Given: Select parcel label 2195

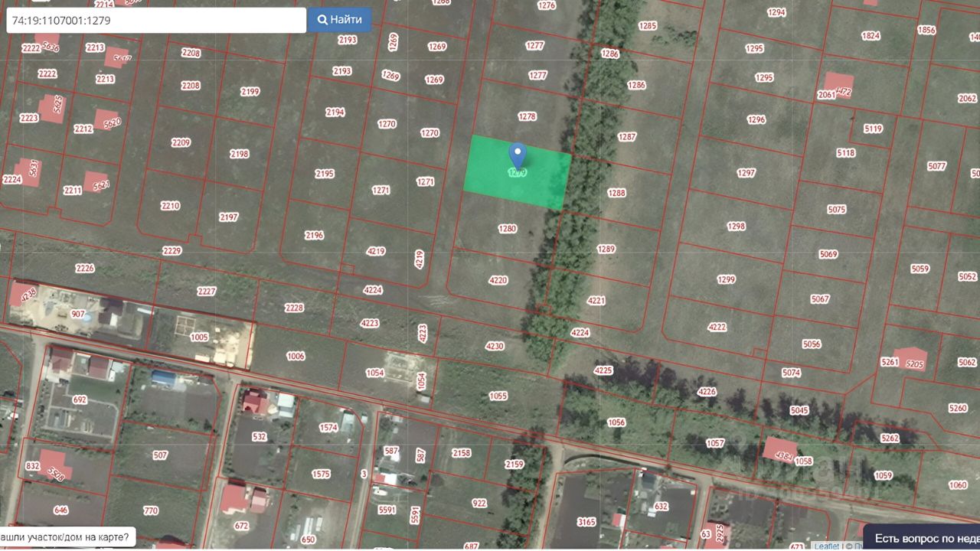Looking at the screenshot, I should 325,174.
